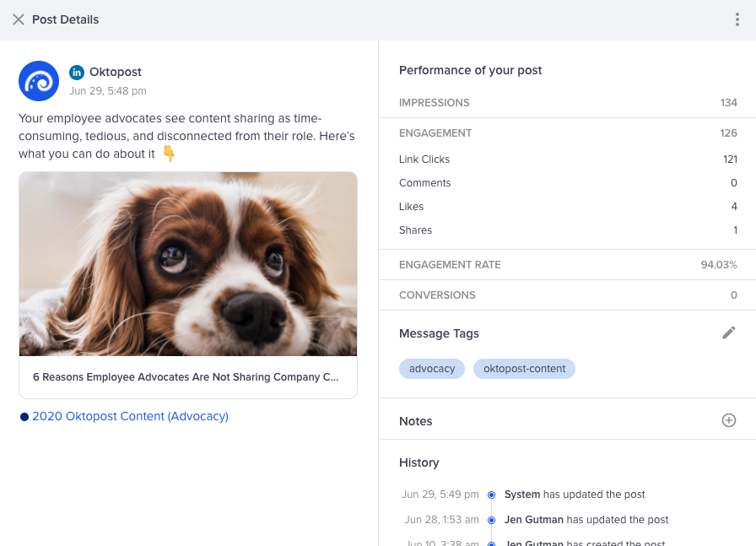Close the Post Details panel
756x546 pixels.
coord(19,19)
